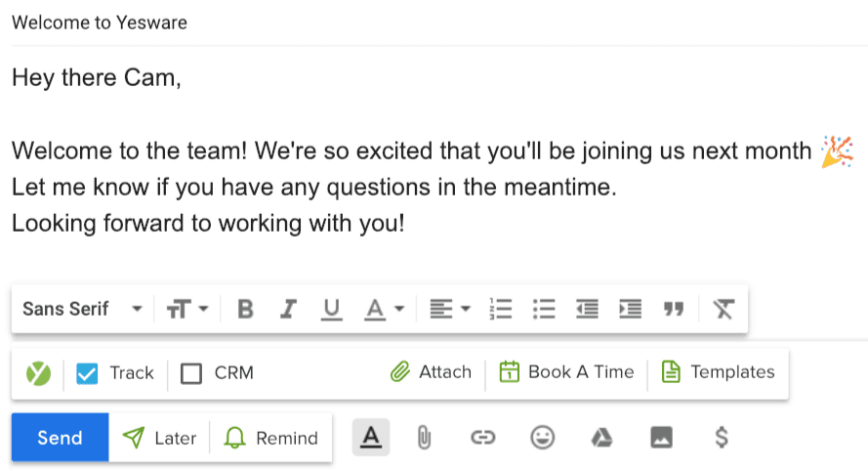Open the Book A Time option

click(x=566, y=372)
